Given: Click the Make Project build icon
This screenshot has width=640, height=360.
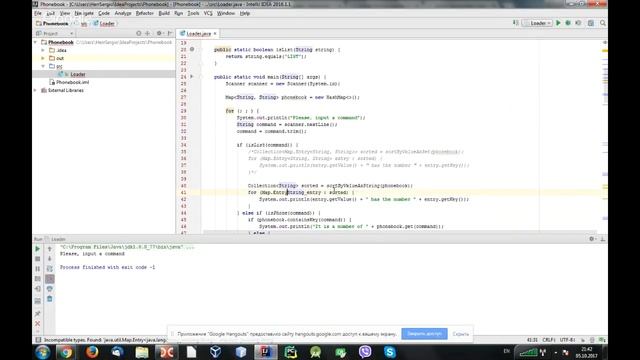Looking at the screenshot, I should 516,23.
